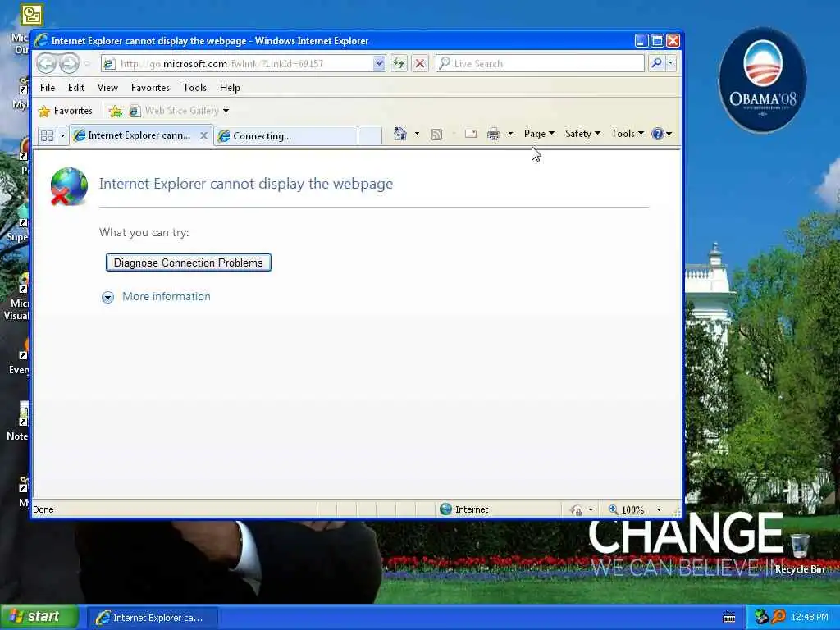This screenshot has height=630, width=840.
Task: Open the File menu
Action: pos(48,87)
